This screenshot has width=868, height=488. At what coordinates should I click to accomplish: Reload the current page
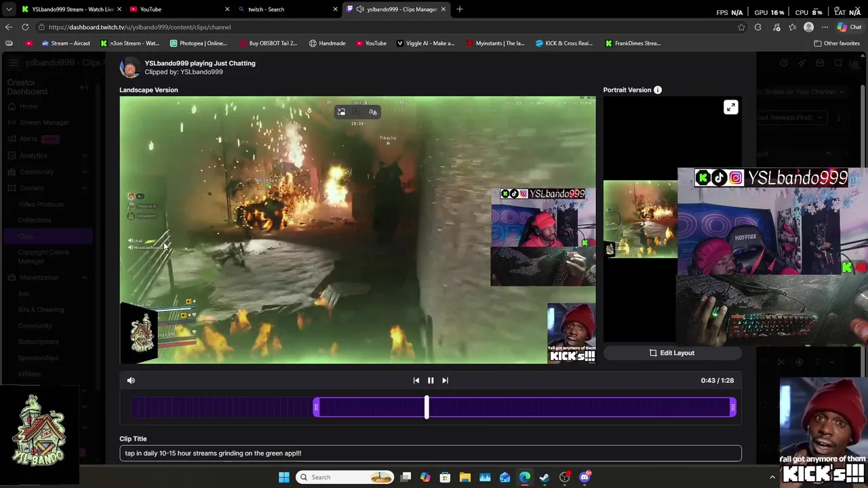[x=25, y=27]
